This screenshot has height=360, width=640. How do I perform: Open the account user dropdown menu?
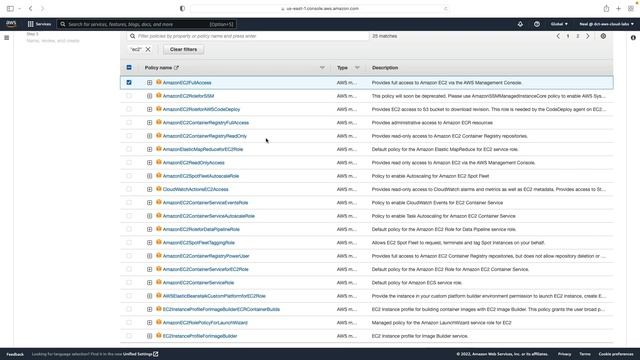607,24
